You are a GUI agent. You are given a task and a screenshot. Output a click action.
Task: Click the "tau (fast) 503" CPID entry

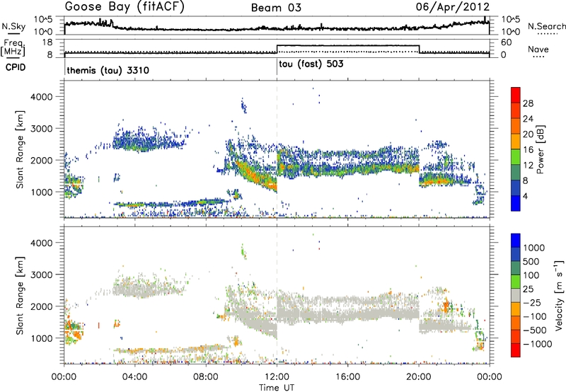click(x=311, y=64)
